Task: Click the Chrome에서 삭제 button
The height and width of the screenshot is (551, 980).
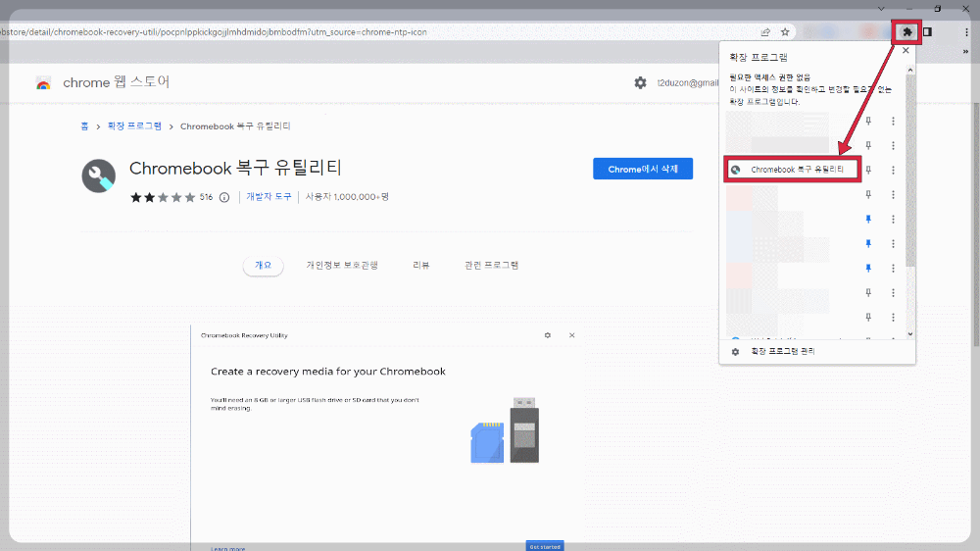Action: 643,169
